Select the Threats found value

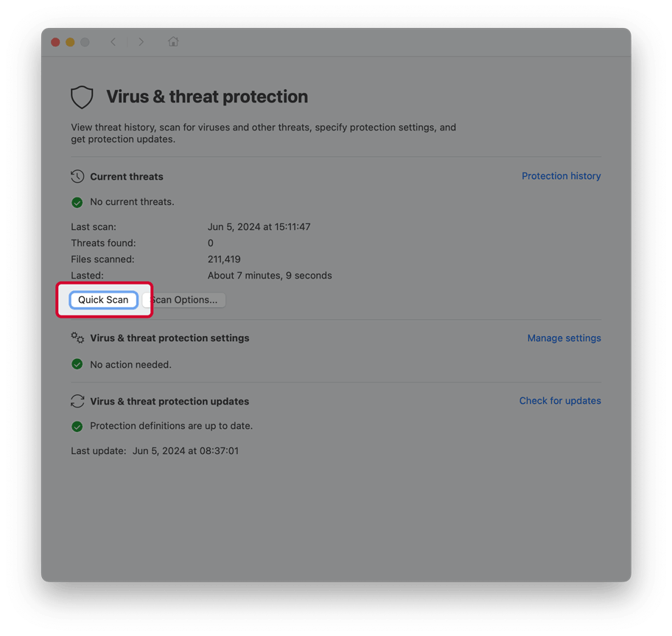(x=210, y=242)
